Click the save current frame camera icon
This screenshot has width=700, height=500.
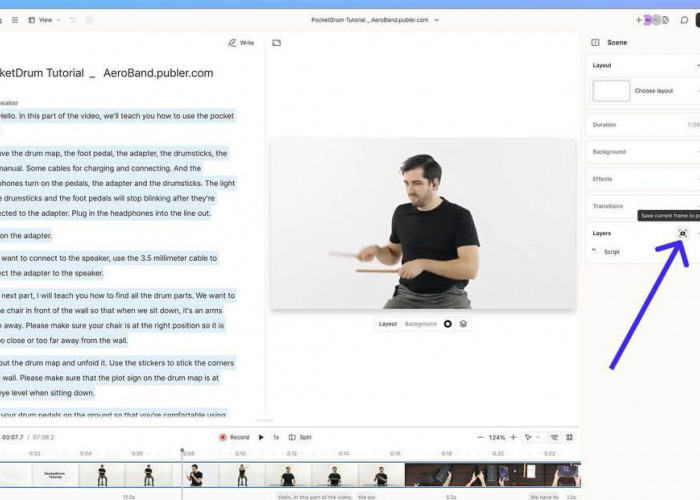click(x=682, y=233)
